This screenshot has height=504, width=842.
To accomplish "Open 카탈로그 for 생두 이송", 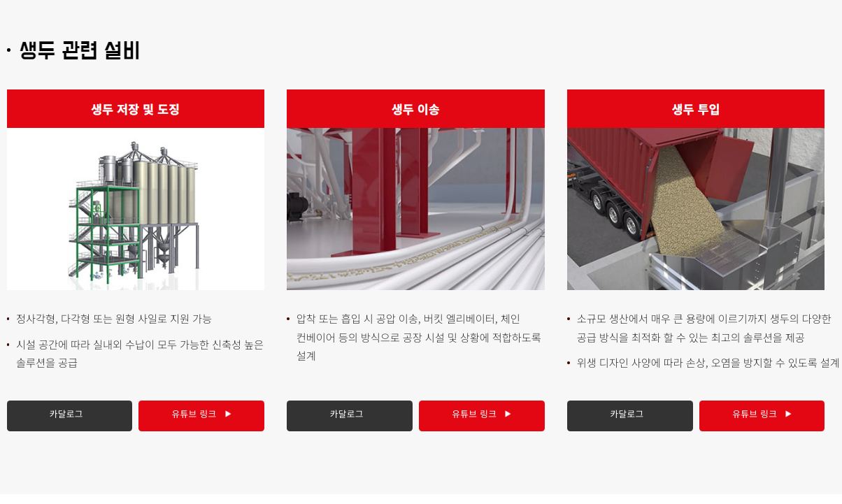I will tap(350, 416).
